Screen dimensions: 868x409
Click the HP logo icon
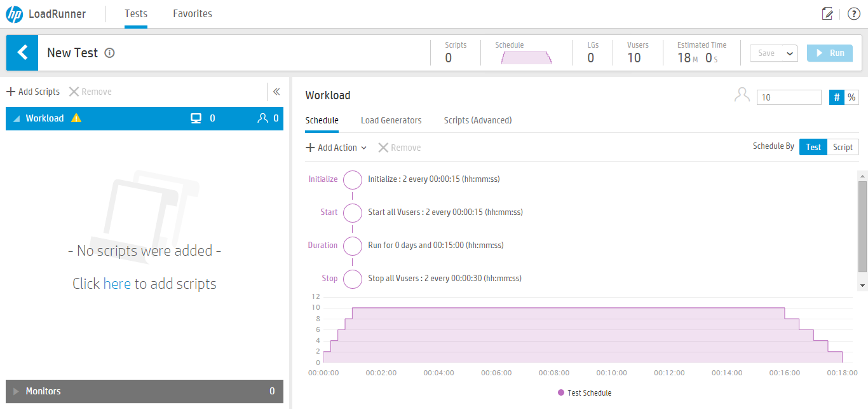(x=14, y=13)
